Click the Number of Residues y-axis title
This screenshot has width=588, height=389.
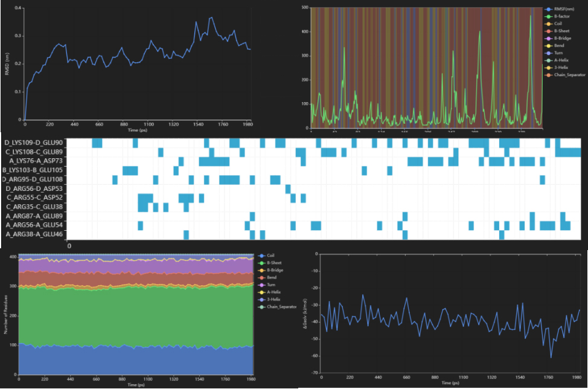click(x=5, y=314)
